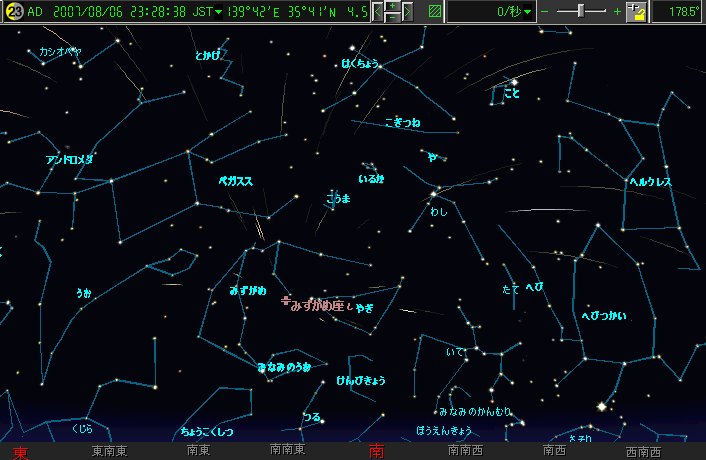
Task: Click the date 2007/08/06 field
Action: (84, 12)
